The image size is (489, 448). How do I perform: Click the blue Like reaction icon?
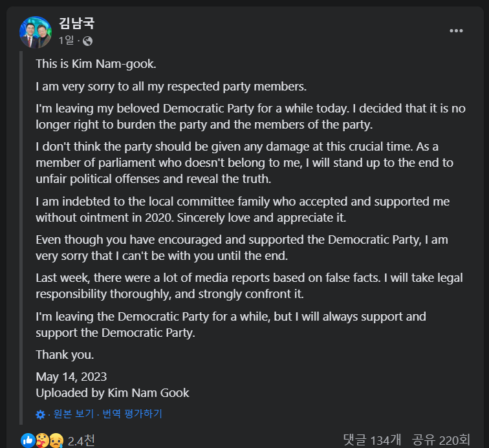coord(28,440)
